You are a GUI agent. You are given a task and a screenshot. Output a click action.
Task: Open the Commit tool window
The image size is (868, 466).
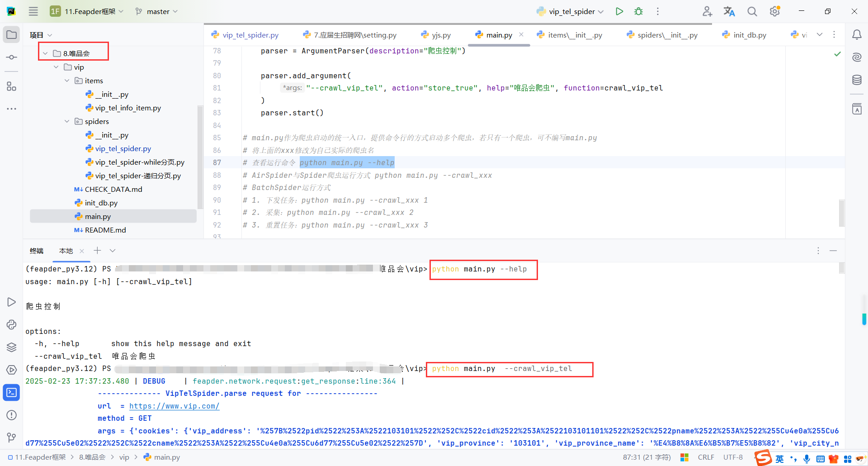[x=11, y=57]
